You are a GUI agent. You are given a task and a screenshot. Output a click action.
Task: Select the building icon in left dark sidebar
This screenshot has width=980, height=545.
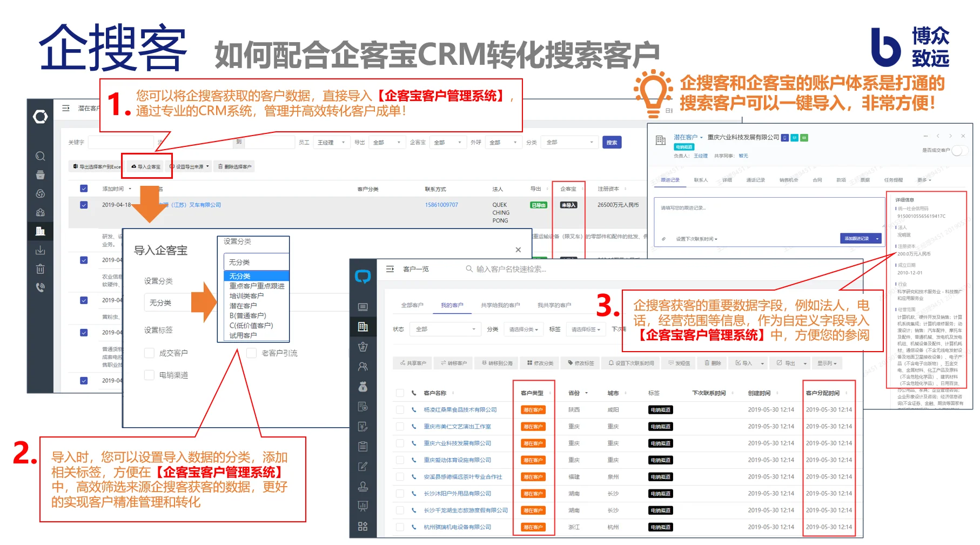pos(40,231)
